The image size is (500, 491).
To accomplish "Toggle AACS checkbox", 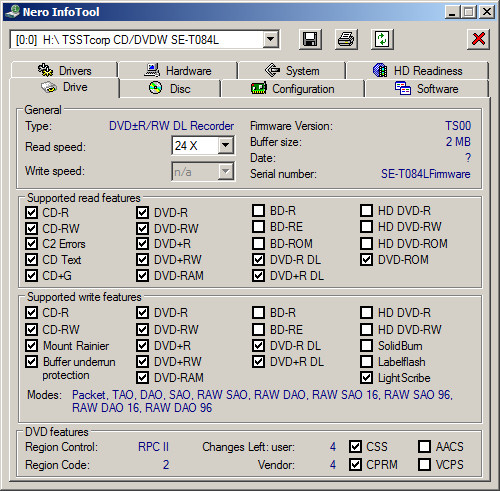I will (425, 446).
